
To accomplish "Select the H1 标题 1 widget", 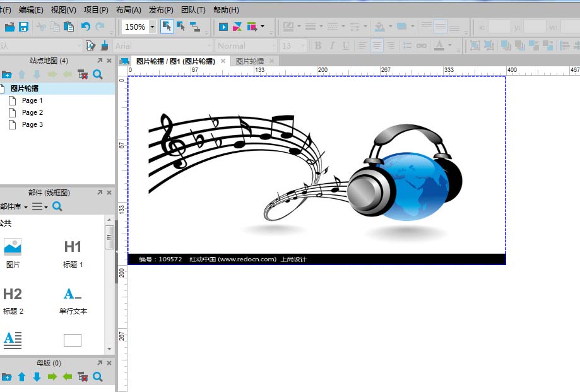I will pos(73,254).
